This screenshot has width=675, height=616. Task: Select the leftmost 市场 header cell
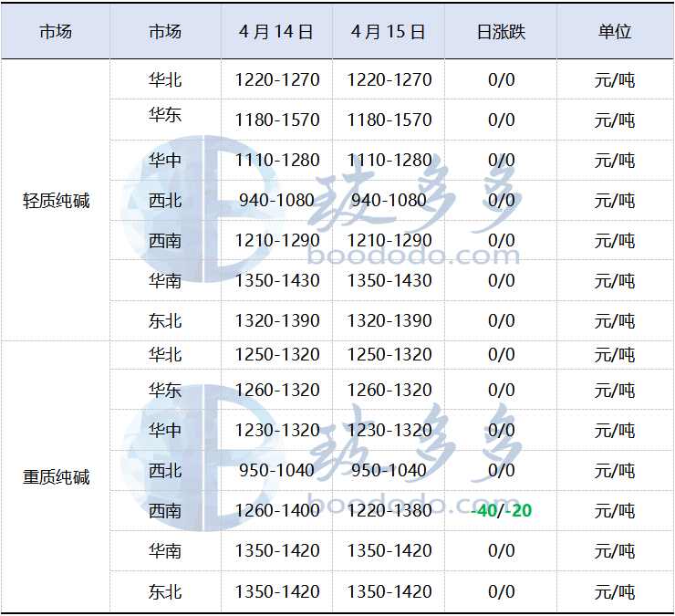coord(56,32)
